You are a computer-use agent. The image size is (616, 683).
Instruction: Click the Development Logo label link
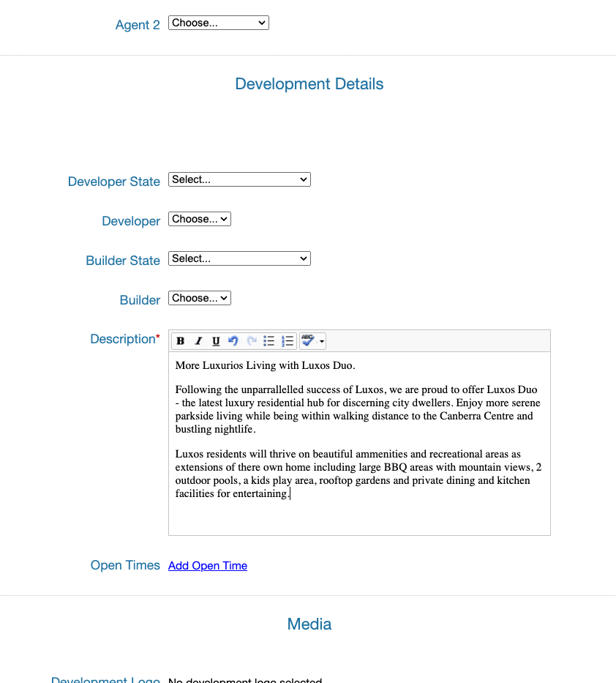click(105, 679)
